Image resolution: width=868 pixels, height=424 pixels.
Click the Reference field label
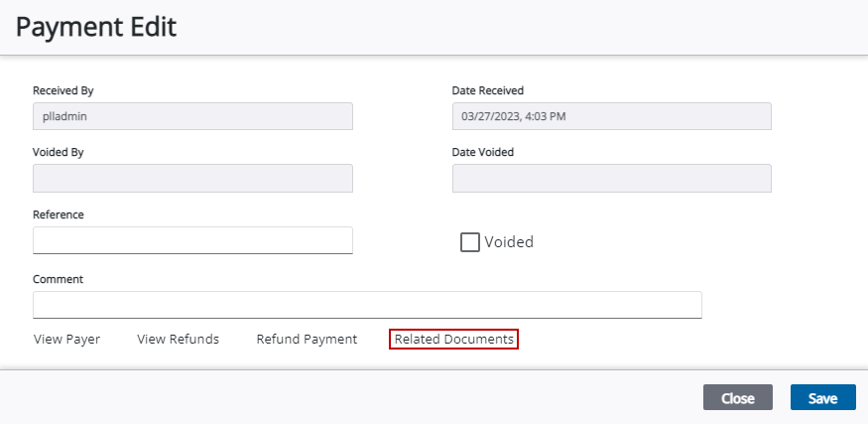click(x=59, y=214)
